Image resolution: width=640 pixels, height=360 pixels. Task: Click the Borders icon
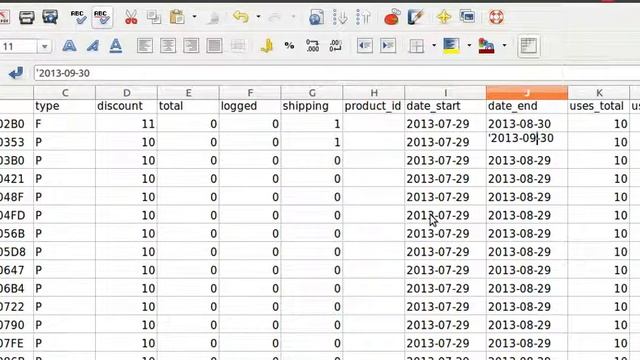tap(417, 46)
